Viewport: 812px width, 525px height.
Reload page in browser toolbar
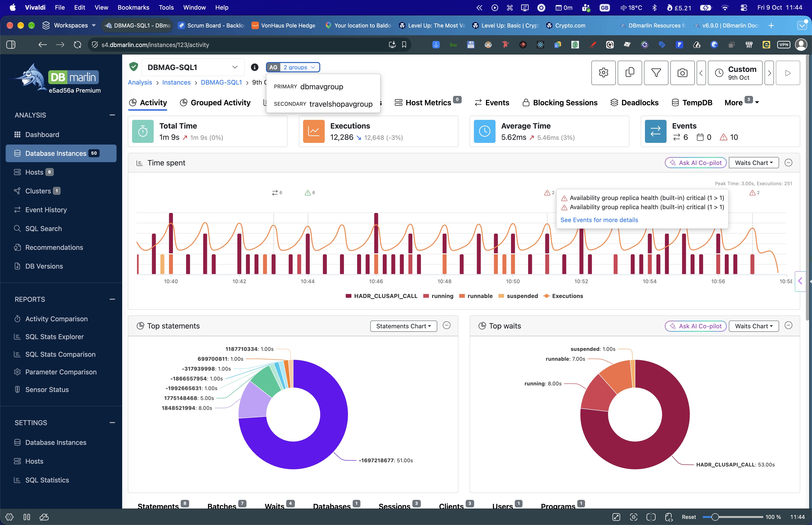click(x=77, y=45)
